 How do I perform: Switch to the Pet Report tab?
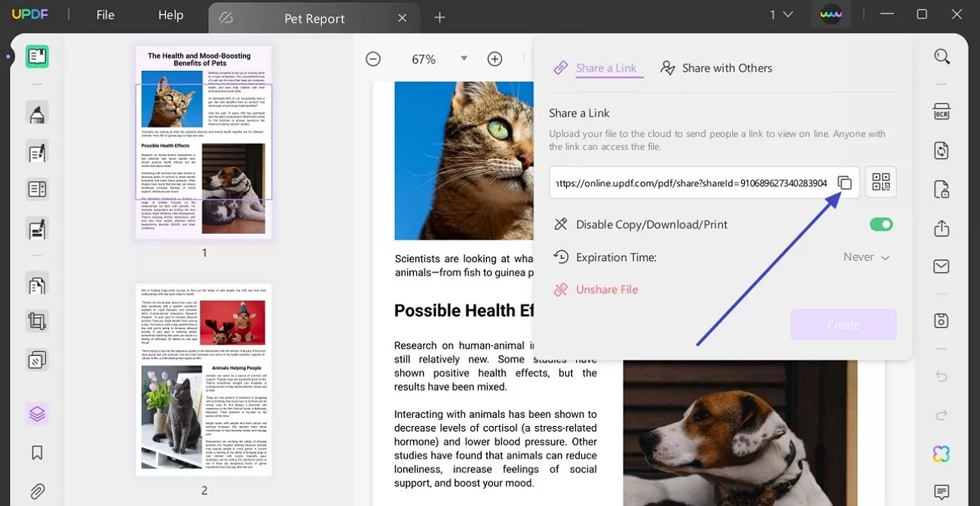pyautogui.click(x=314, y=18)
